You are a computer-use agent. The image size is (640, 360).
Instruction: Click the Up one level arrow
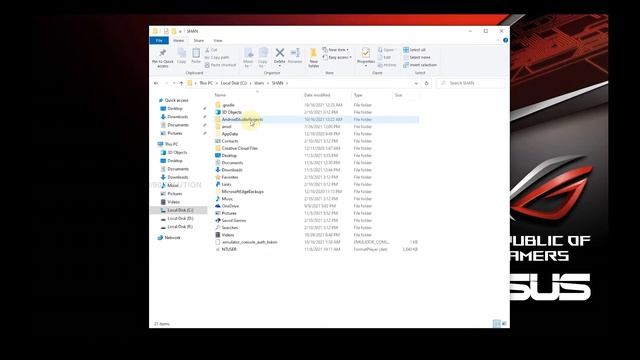click(x=181, y=83)
